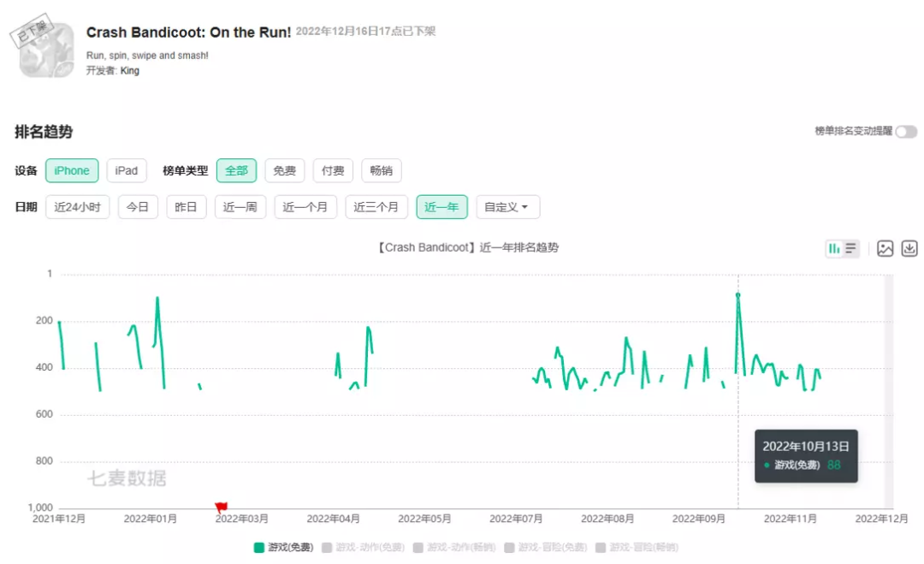The height and width of the screenshot is (564, 924).
Task: Click the Crash Bandicoot app icon
Action: pos(47,50)
